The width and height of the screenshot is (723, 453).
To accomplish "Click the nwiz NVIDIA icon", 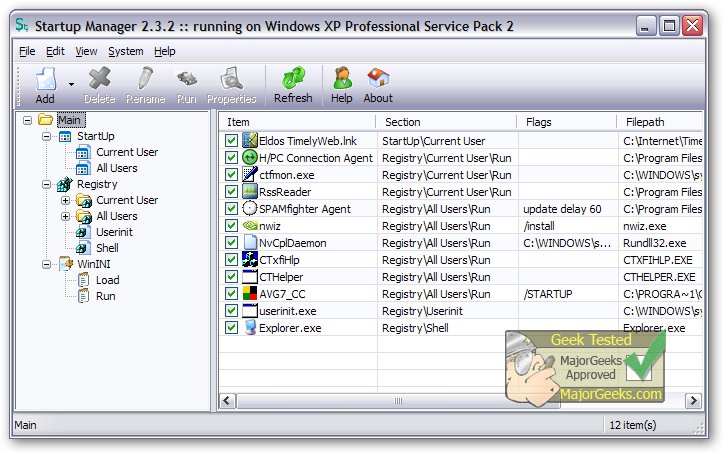I will pyautogui.click(x=249, y=226).
